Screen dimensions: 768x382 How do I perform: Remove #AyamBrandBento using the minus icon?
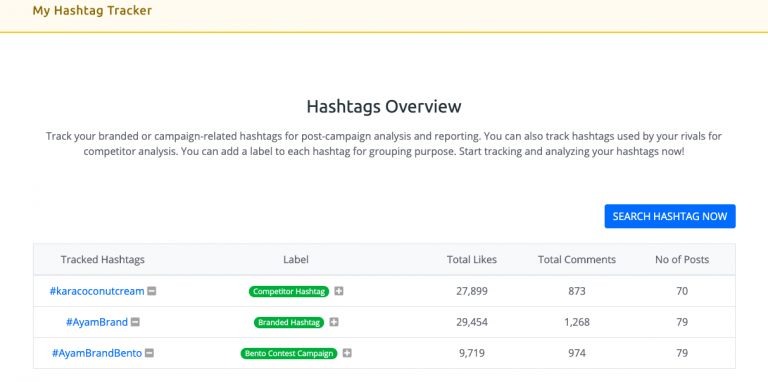(x=149, y=353)
